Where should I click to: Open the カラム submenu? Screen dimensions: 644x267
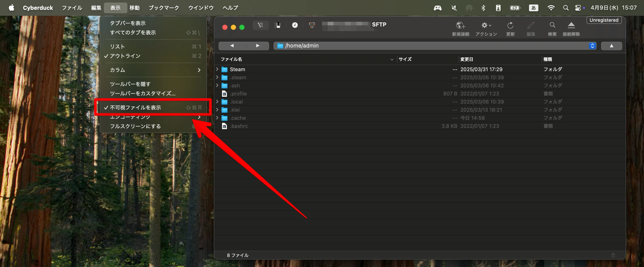[x=153, y=70]
